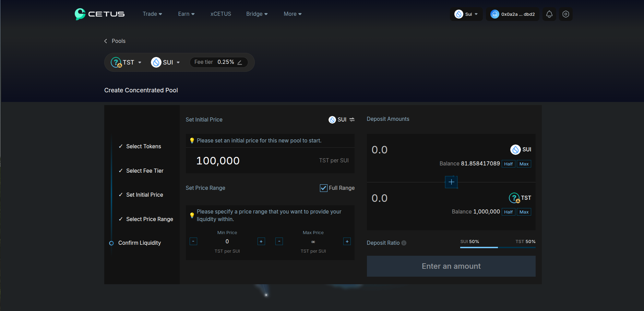
Task: Click the SUI balance 81.858417089
Action: pos(480,164)
